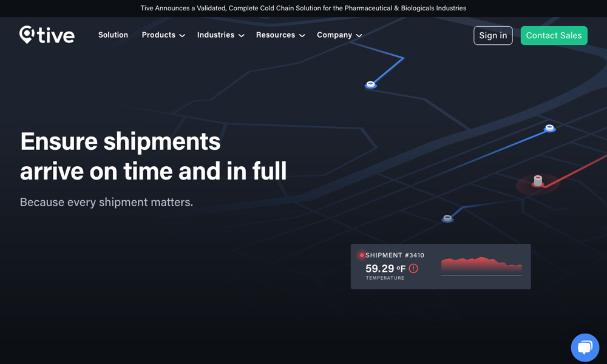Open the chat widget bubble
Image resolution: width=607 pixels, height=364 pixels.
click(x=585, y=348)
